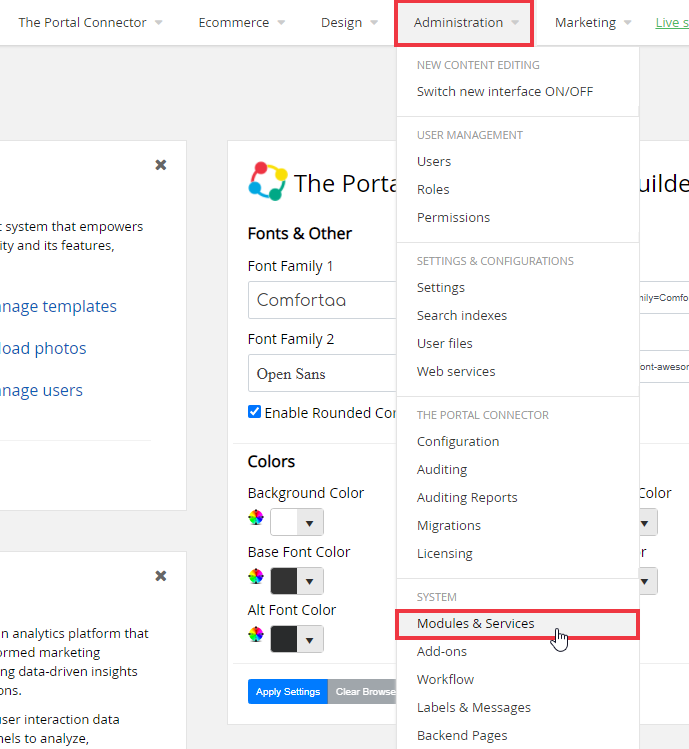Click the Clear Browser button
Image resolution: width=689 pixels, height=749 pixels.
pyautogui.click(x=362, y=692)
